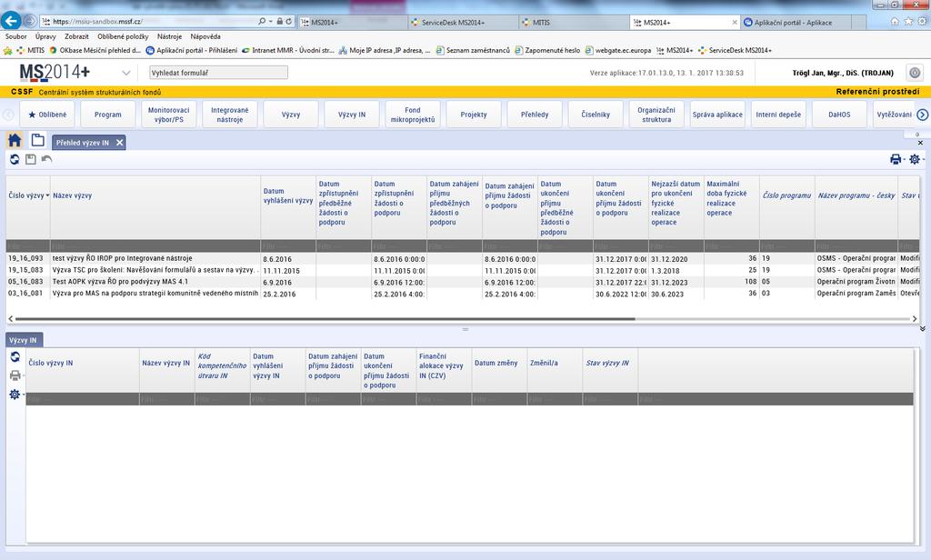Open Zapomenuté heslo bookmark
This screenshot has height=560, width=931.
(x=547, y=51)
